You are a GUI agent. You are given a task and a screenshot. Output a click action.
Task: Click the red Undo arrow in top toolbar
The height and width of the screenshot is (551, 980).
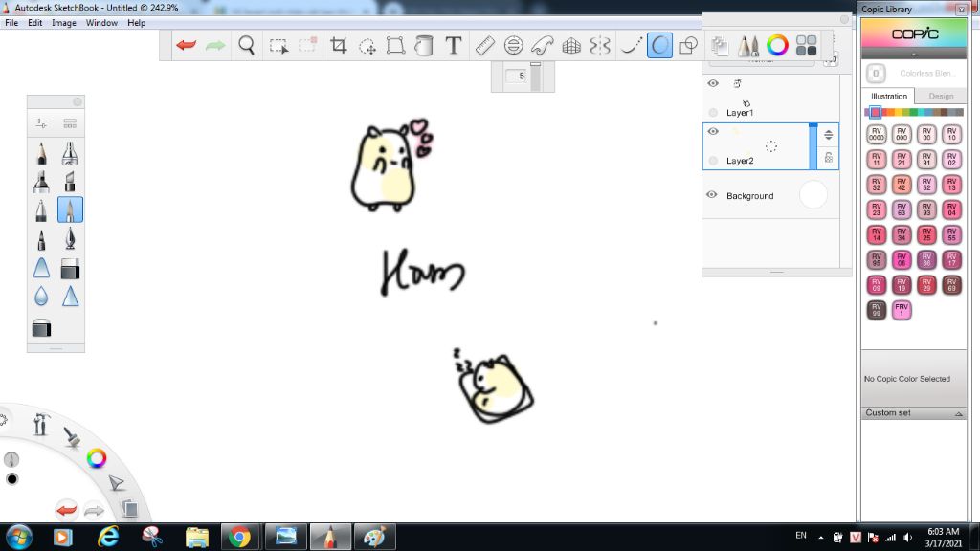(187, 45)
